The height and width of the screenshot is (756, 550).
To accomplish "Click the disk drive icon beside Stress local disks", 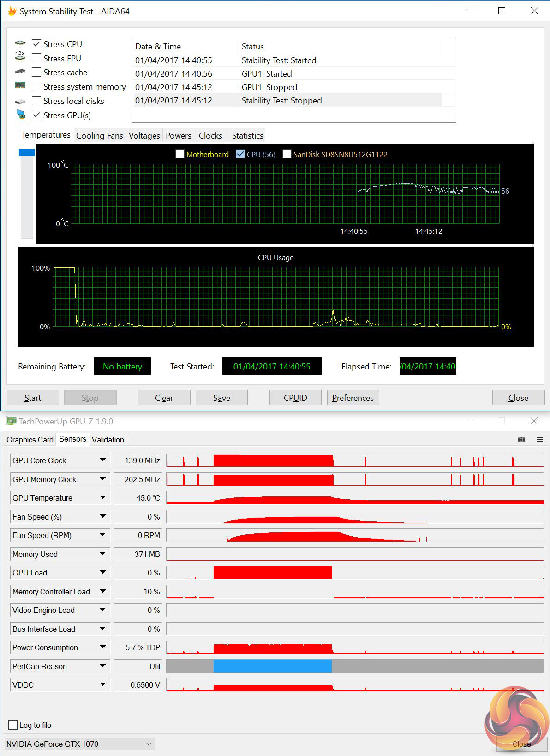I will [x=20, y=101].
